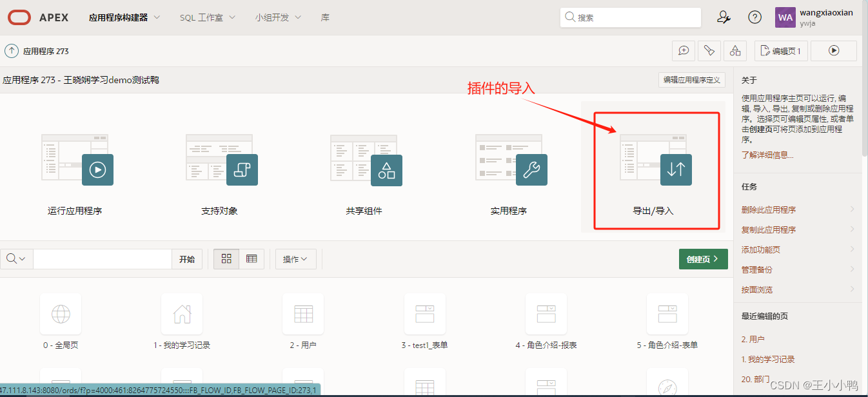The width and height of the screenshot is (868, 397).
Task: Switch to icon grid view
Action: click(x=226, y=258)
